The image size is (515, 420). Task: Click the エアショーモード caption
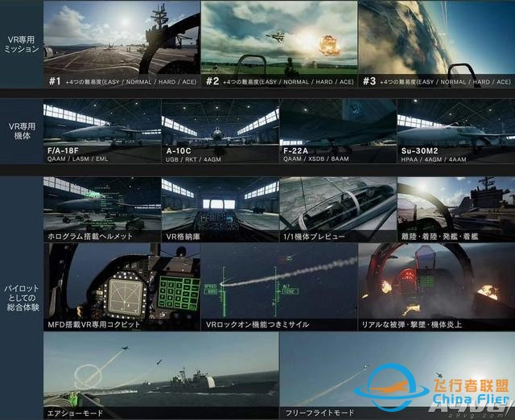pyautogui.click(x=75, y=413)
